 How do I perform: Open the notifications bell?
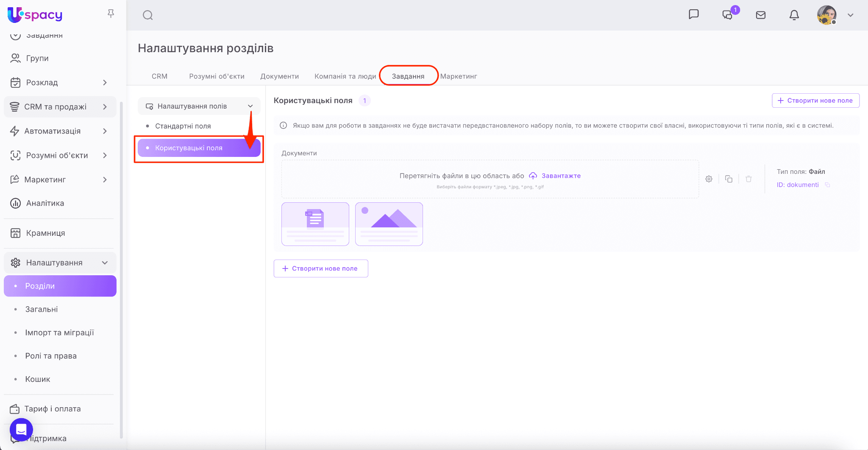(794, 15)
